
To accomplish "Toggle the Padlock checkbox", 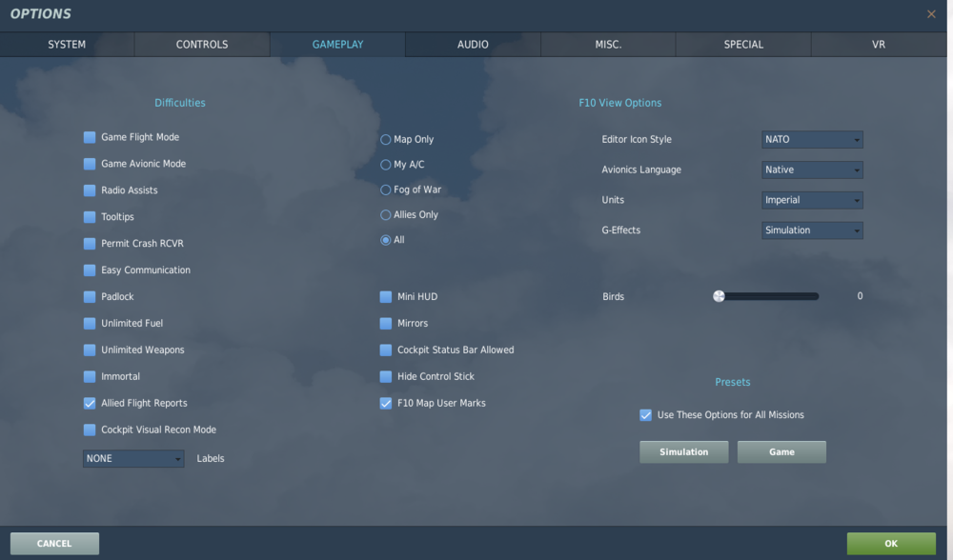I will [90, 297].
